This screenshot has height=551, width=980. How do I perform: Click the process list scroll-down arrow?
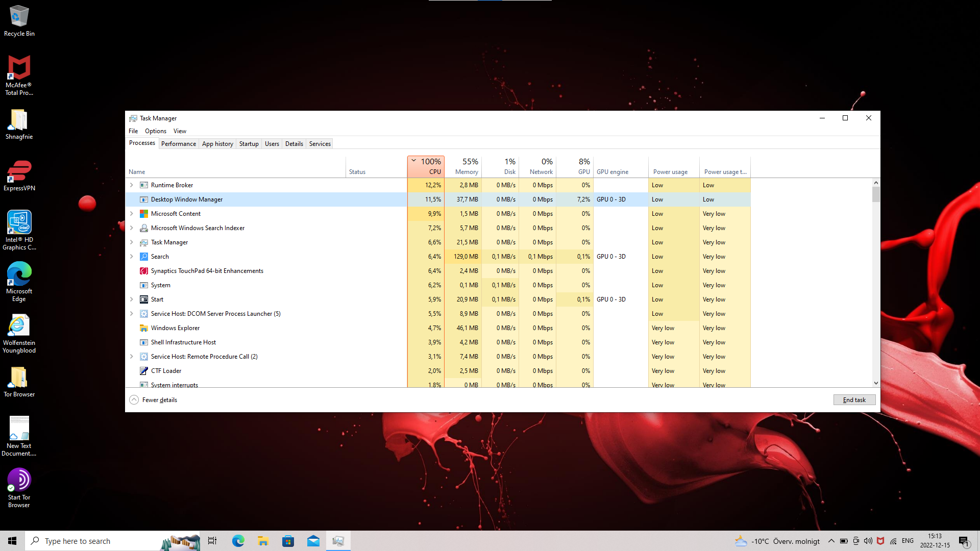[876, 383]
